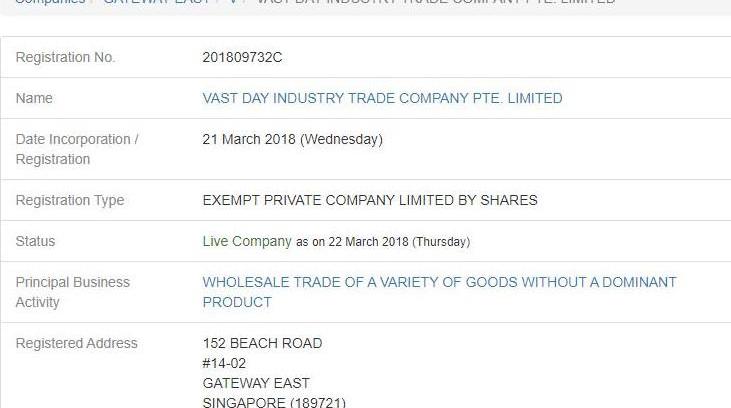Image resolution: width=731 pixels, height=408 pixels.
Task: Click the green Live Company status
Action: click(x=247, y=241)
